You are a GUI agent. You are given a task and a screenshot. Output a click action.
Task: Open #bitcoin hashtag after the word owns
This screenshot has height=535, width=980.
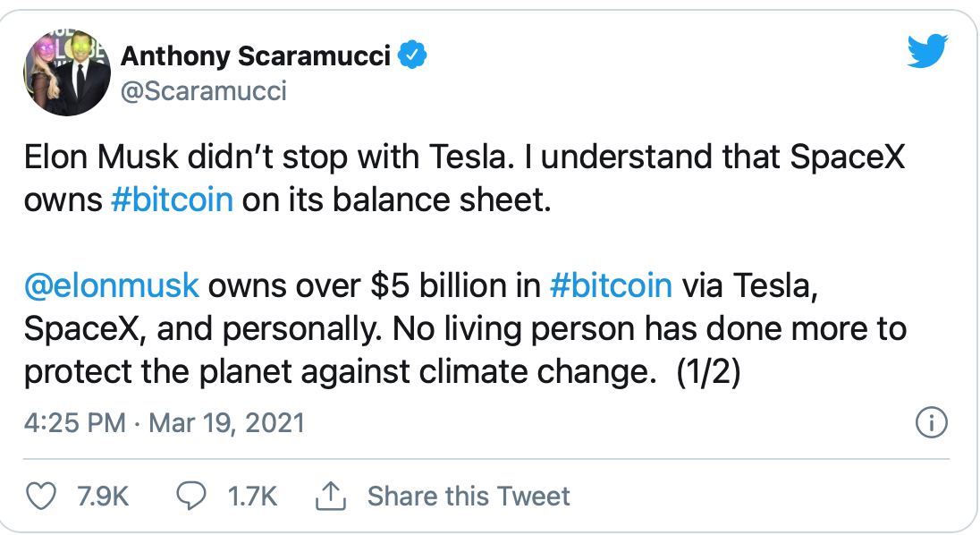pyautogui.click(x=173, y=200)
